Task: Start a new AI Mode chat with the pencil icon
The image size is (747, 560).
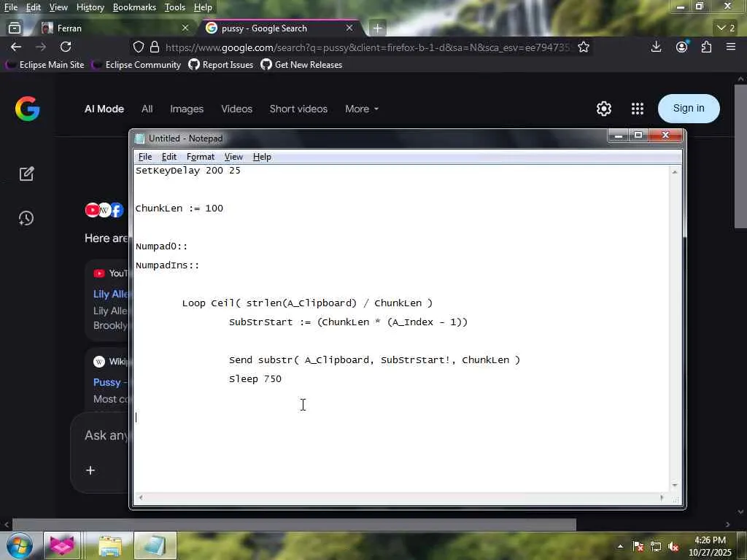Action: (x=27, y=174)
